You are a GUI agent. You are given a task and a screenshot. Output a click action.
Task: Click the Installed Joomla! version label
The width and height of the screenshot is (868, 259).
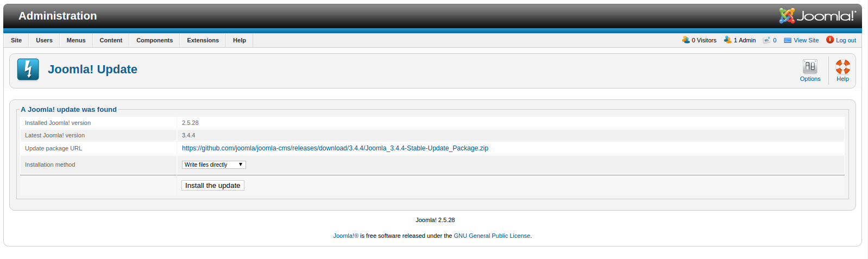[x=58, y=123]
